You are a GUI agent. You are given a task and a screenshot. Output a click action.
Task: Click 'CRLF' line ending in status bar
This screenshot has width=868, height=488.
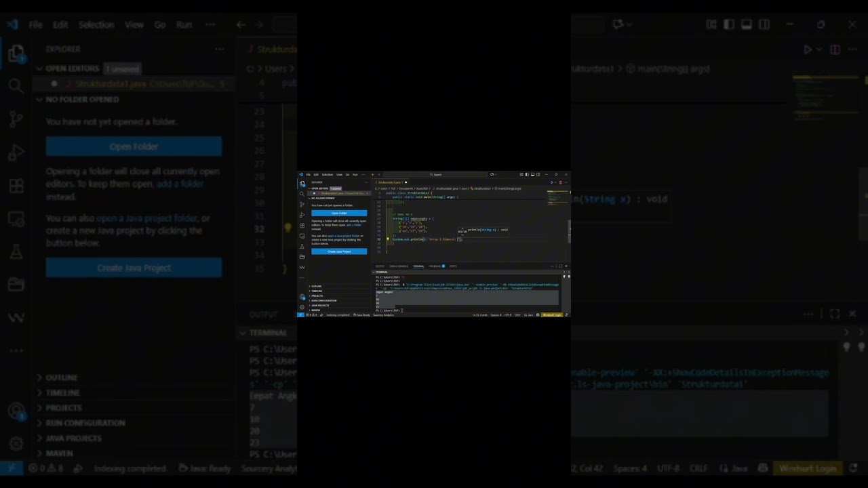517,315
